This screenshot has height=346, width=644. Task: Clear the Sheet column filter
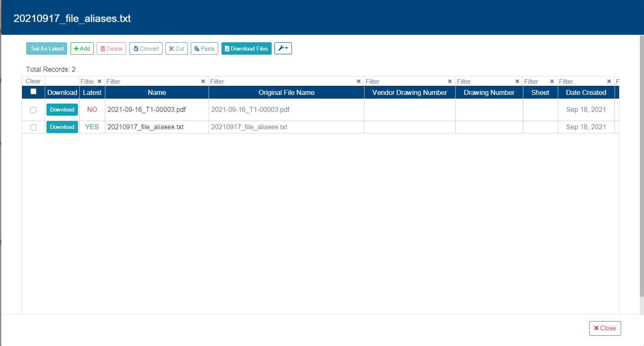(552, 81)
